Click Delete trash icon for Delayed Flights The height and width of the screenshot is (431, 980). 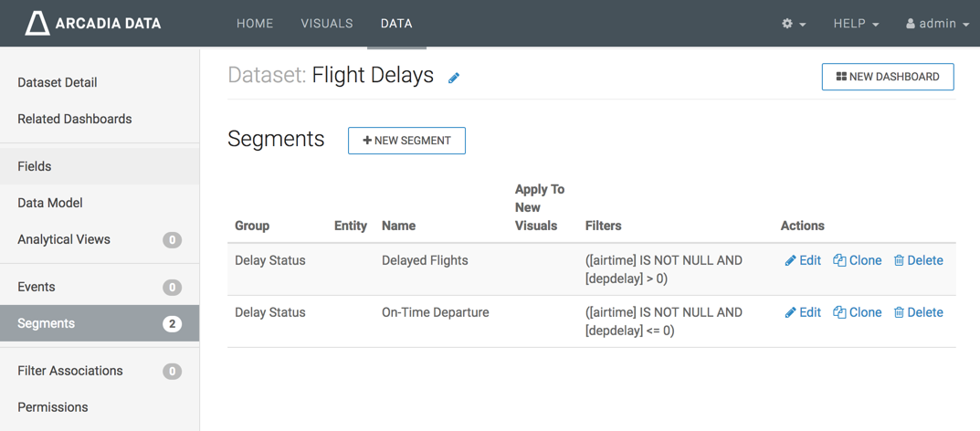point(899,260)
